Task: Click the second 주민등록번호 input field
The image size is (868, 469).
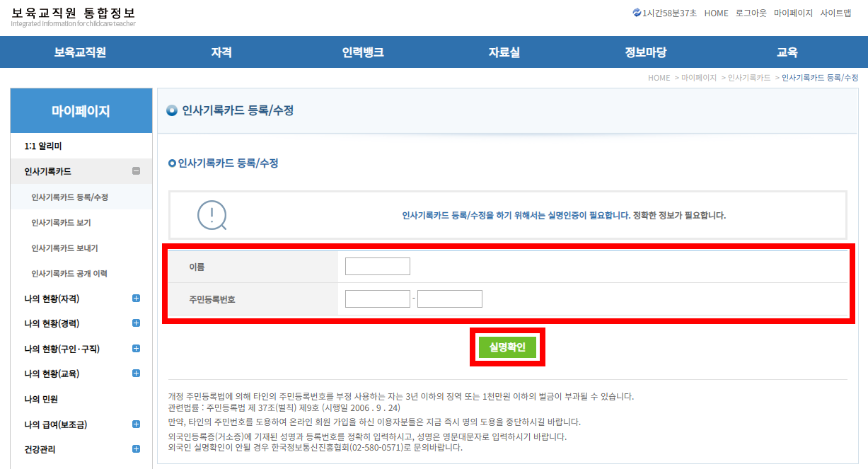Action: click(450, 299)
